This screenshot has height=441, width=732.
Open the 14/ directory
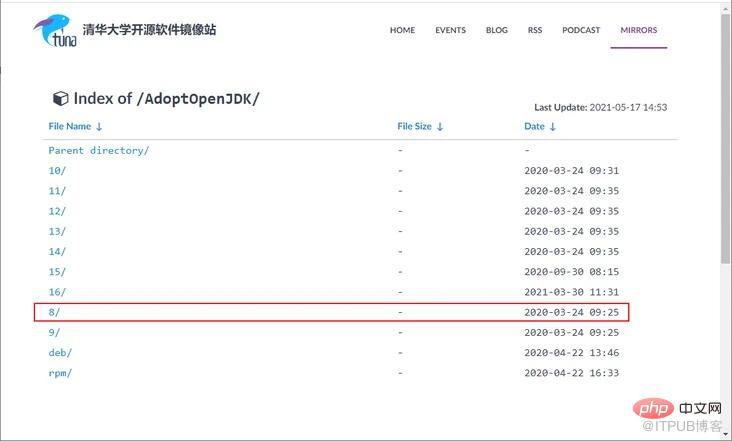[57, 252]
